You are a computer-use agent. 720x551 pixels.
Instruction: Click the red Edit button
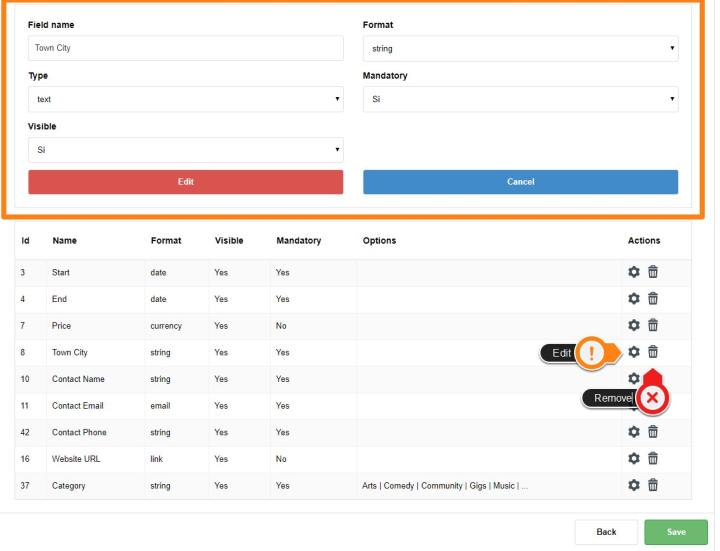tap(186, 182)
